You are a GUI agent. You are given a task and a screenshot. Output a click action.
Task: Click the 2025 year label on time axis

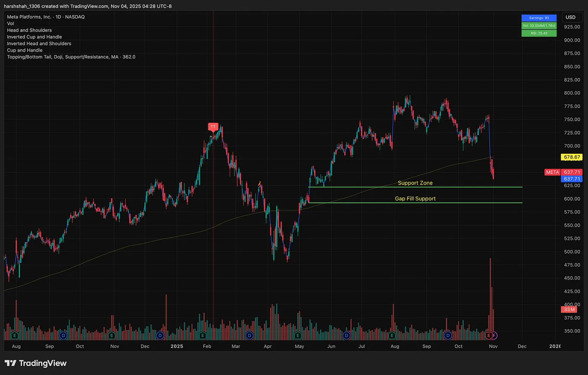[x=177, y=346]
